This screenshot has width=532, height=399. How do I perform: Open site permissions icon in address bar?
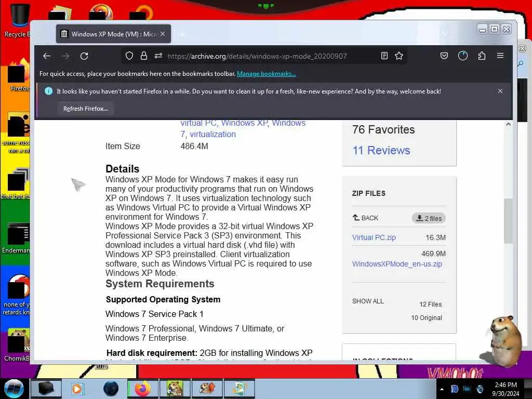tap(158, 56)
